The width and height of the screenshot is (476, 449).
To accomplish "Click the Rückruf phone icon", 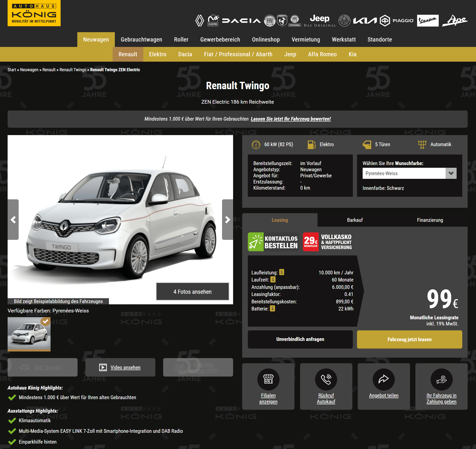I will click(x=326, y=379).
